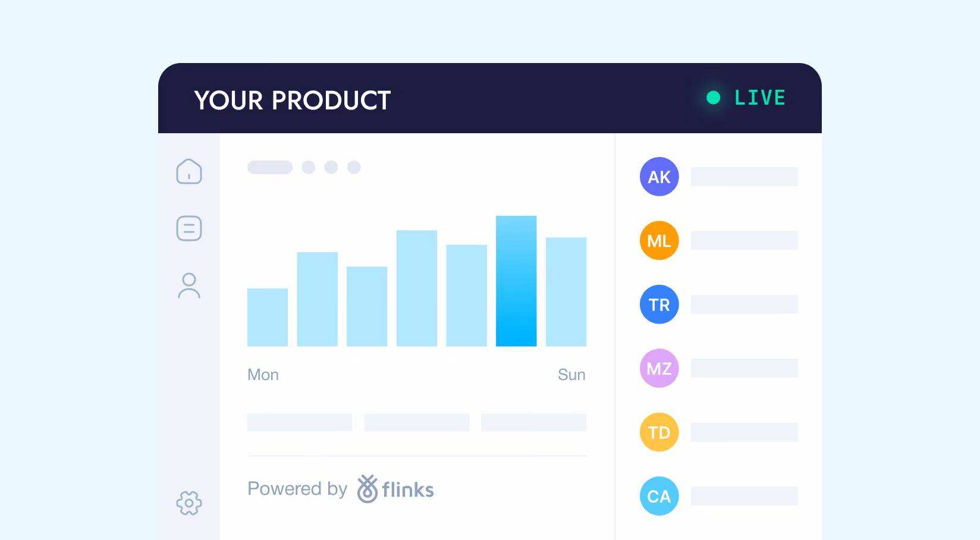Pick the MZ purple avatar
The width and height of the screenshot is (980, 540).
(x=659, y=368)
